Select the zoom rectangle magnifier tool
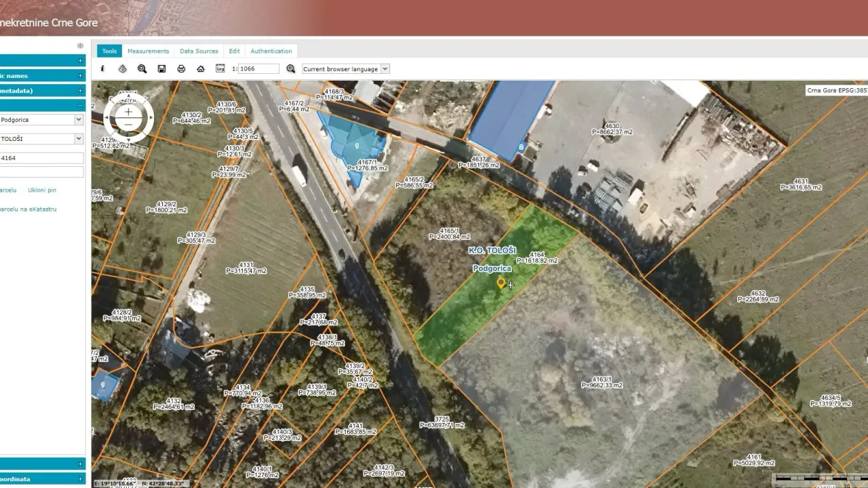Image resolution: width=868 pixels, height=488 pixels. [x=142, y=68]
